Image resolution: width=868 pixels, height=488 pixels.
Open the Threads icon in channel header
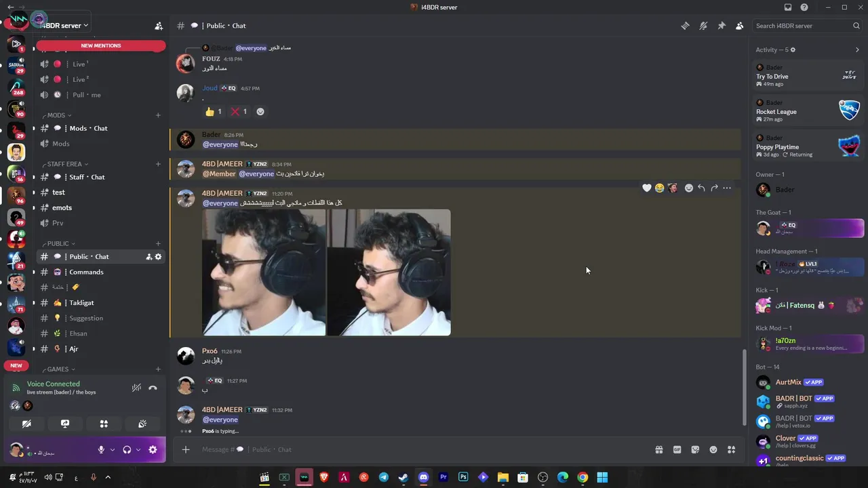coord(686,26)
